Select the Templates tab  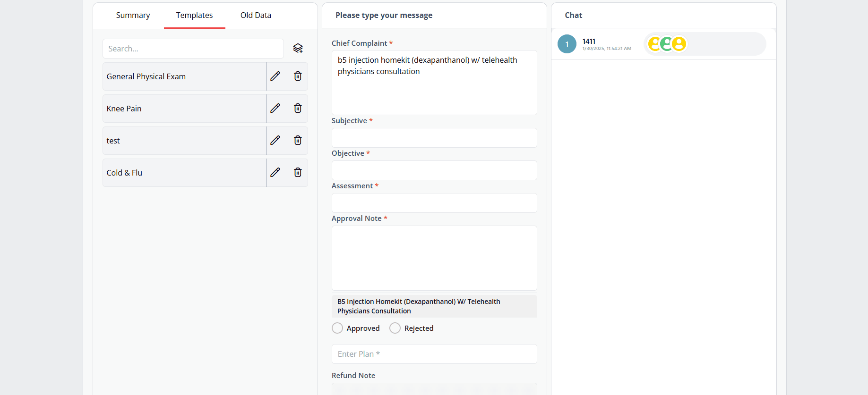click(194, 15)
